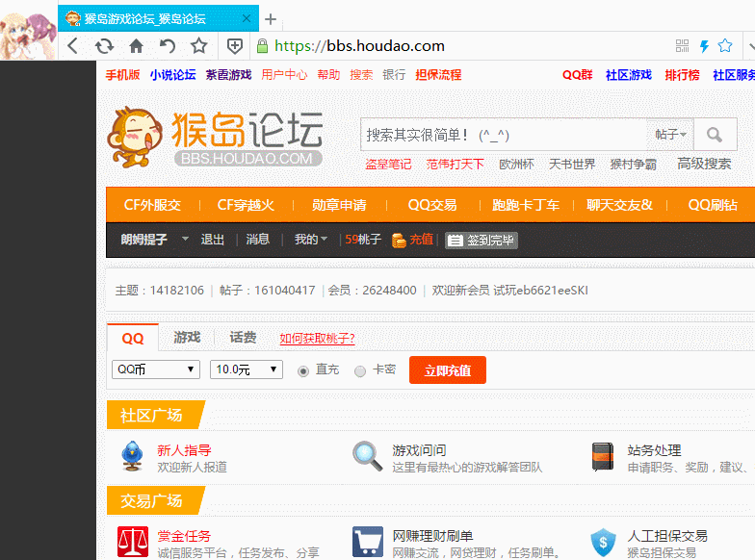Click the 59桃子 balance link
The image size is (755, 560).
(x=363, y=239)
